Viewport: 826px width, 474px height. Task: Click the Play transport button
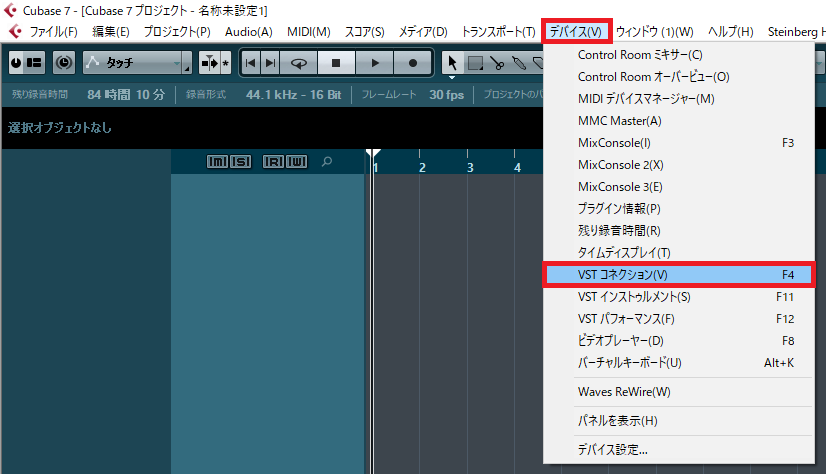[x=375, y=63]
